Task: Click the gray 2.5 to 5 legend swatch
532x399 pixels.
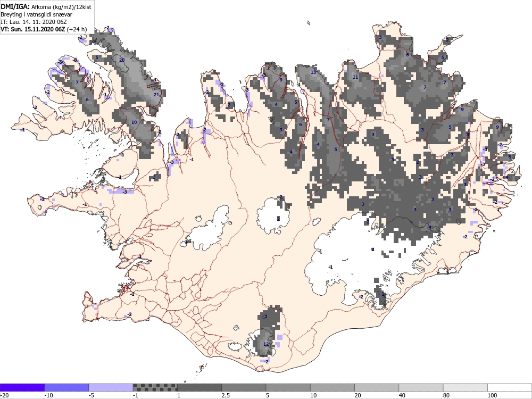Action: pos(244,387)
